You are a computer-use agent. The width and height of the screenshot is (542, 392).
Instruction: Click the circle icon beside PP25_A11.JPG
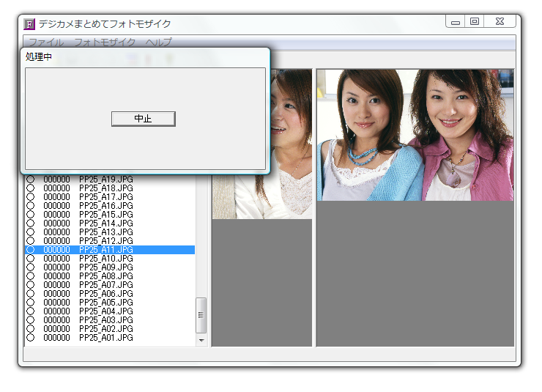(31, 250)
